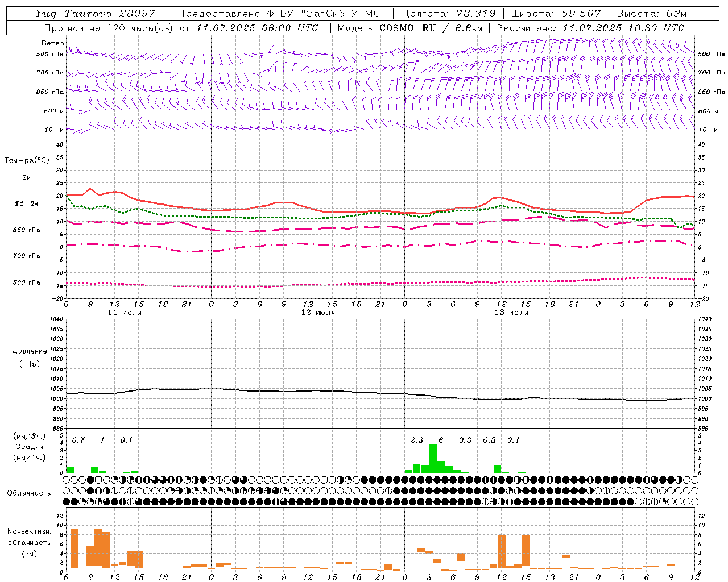Select the Высота: 63м field
This screenshot has height=582, width=728.
click(651, 14)
